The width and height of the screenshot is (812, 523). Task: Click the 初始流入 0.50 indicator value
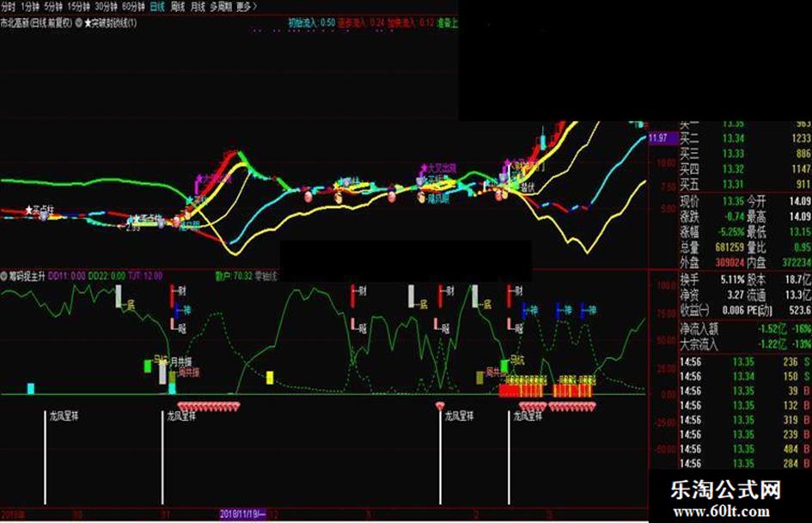[312, 23]
